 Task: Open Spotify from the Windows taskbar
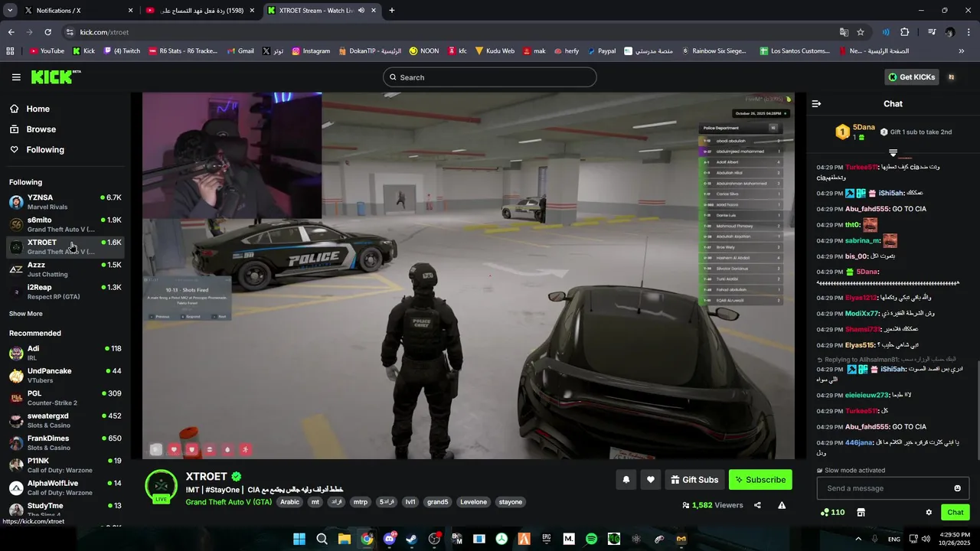coord(591,539)
